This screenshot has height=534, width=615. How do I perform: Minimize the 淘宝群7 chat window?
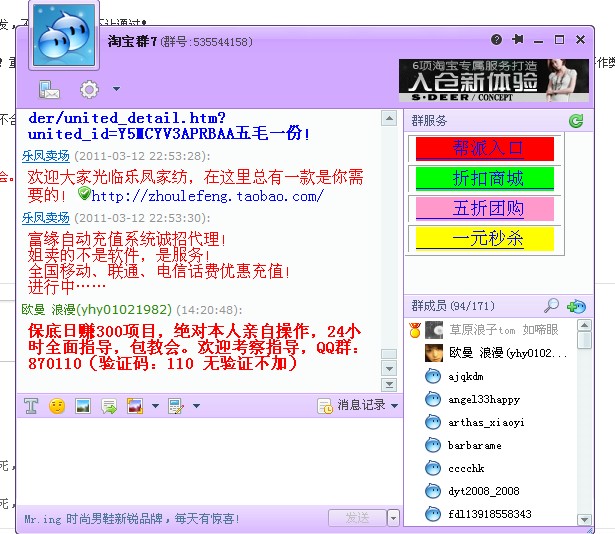539,41
